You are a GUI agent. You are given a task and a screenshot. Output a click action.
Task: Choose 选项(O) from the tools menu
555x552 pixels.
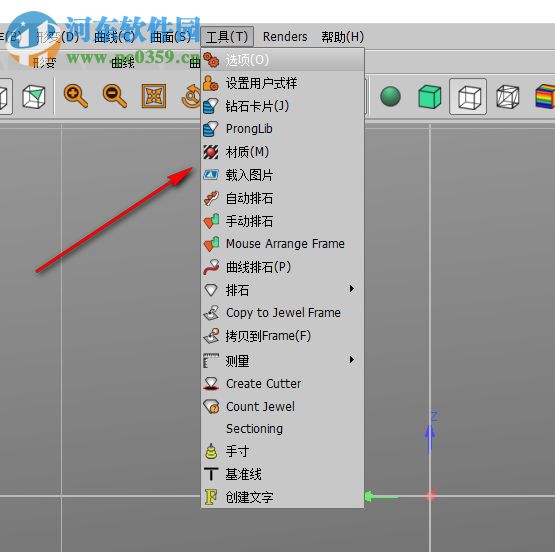[282, 60]
